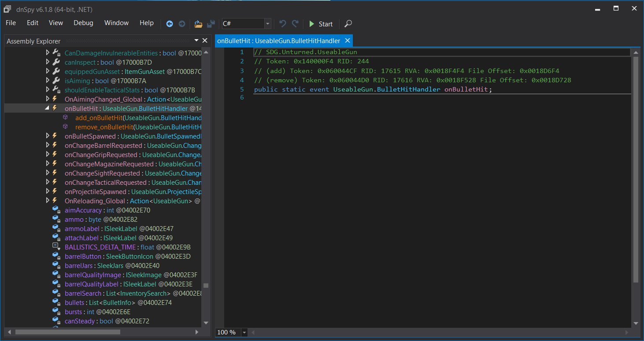The image size is (644, 341).
Task: Click the Save All toolbar icon
Action: (211, 24)
